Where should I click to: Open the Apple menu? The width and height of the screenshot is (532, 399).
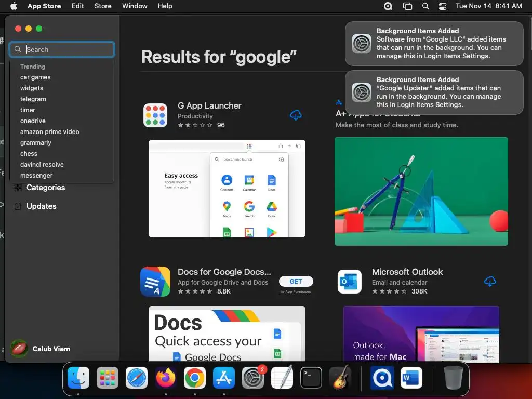coord(14,6)
